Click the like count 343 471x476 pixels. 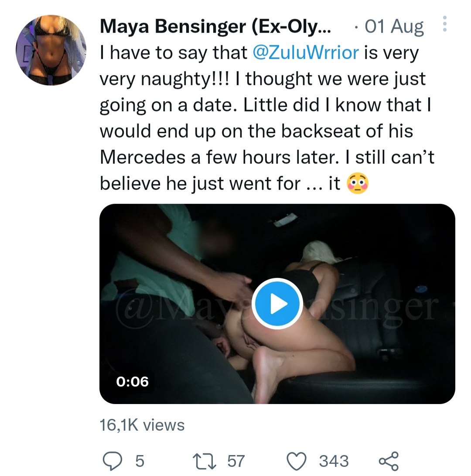click(334, 461)
